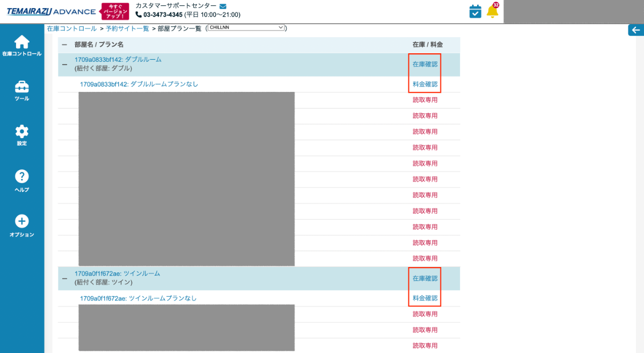Click the home icon for 在庫コントロール
The height and width of the screenshot is (353, 644).
[21, 42]
